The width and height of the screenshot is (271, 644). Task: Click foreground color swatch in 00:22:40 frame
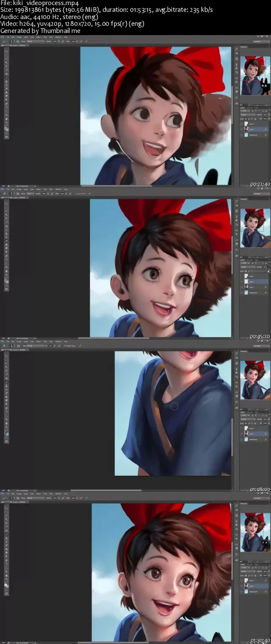[x=6, y=128]
